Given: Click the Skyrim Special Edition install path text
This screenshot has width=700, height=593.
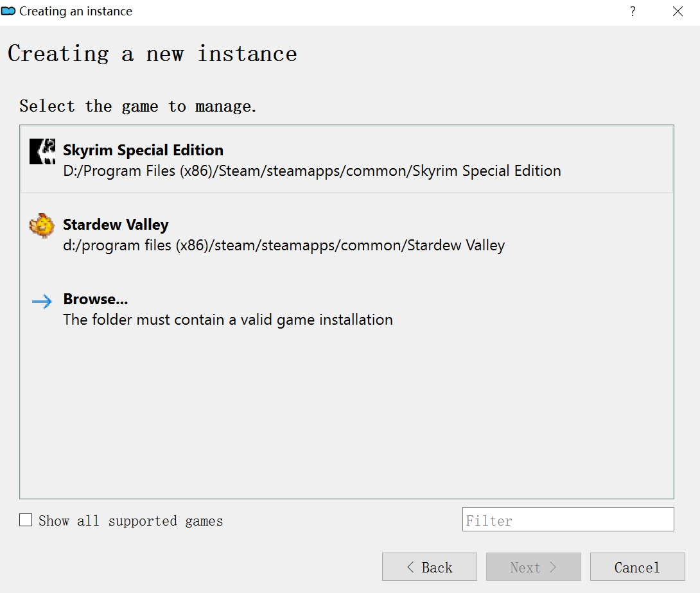Looking at the screenshot, I should tap(311, 171).
